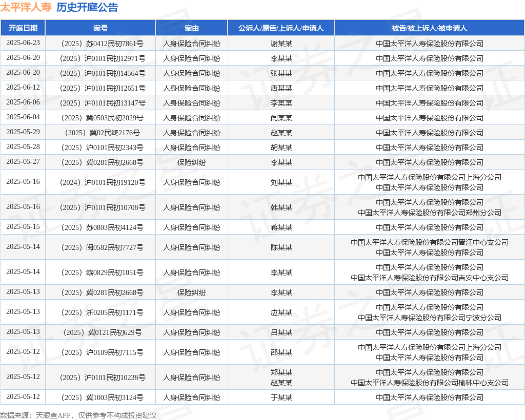Click case number 苏0412民初7861号
Viewport: 525px width, 420px height.
tap(102, 44)
